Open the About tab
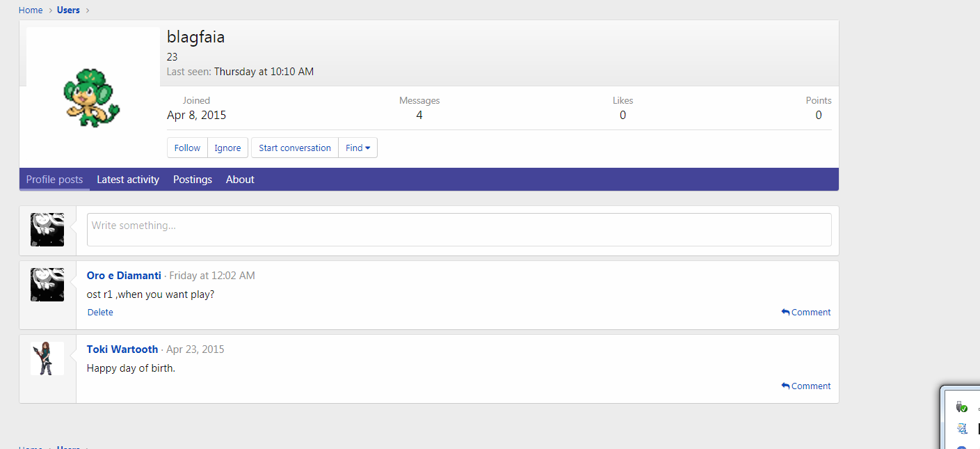The height and width of the screenshot is (449, 980). tap(240, 180)
